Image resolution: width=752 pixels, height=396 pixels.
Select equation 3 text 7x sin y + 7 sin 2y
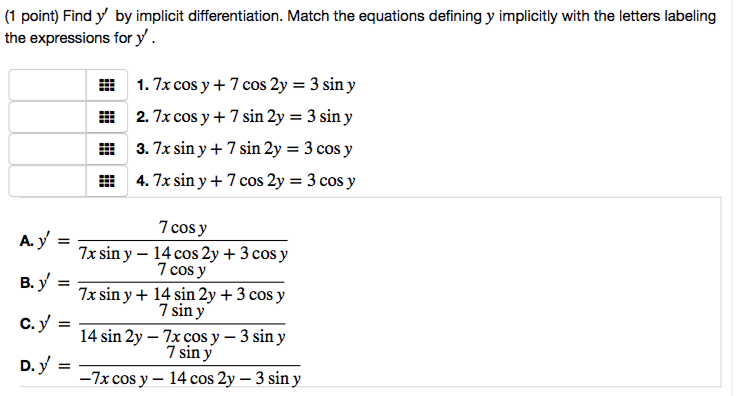click(x=217, y=149)
